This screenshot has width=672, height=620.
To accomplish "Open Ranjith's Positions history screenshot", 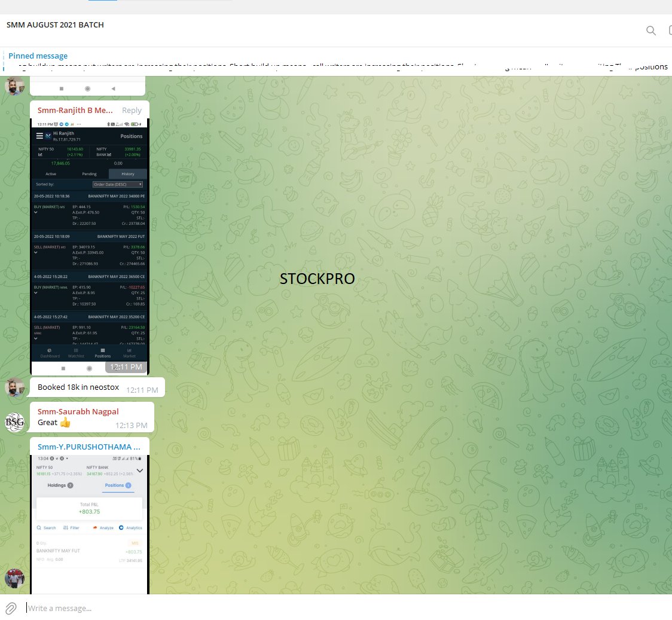I will (89, 246).
